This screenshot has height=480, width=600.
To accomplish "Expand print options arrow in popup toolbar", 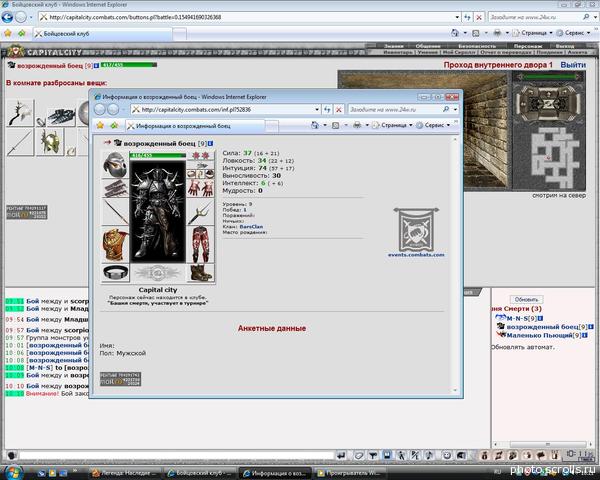I will tap(367, 125).
